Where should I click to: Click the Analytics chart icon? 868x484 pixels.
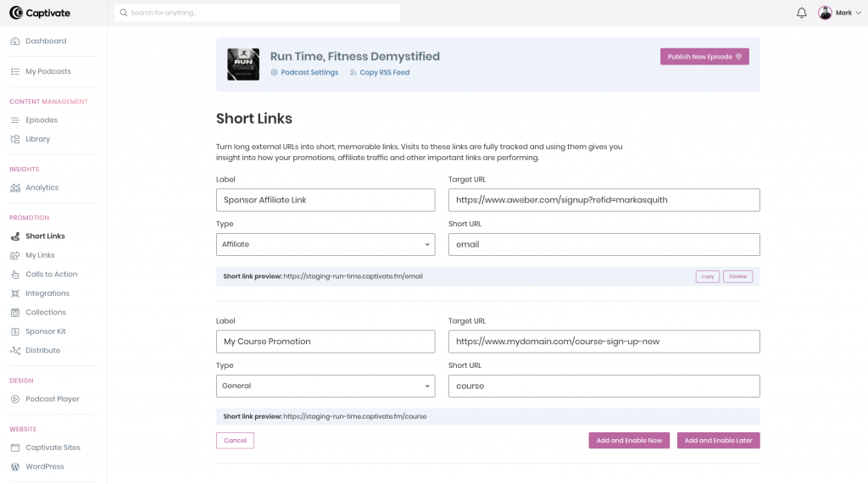(x=15, y=187)
